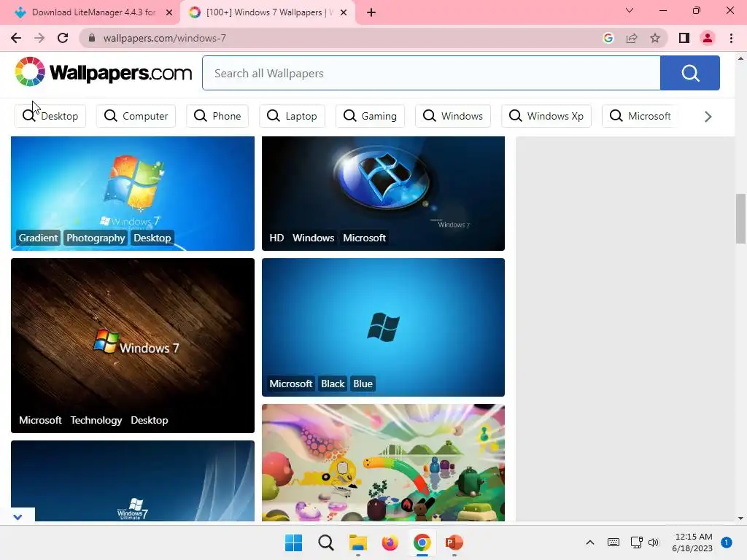The height and width of the screenshot is (560, 747).
Task: Click the HD tag
Action: [x=276, y=238]
